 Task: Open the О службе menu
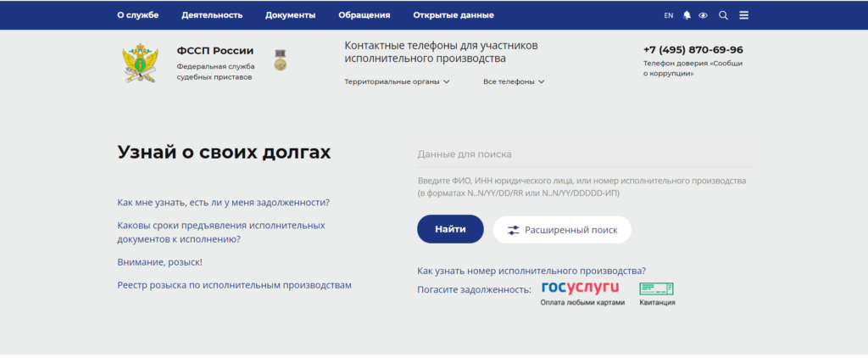point(137,15)
